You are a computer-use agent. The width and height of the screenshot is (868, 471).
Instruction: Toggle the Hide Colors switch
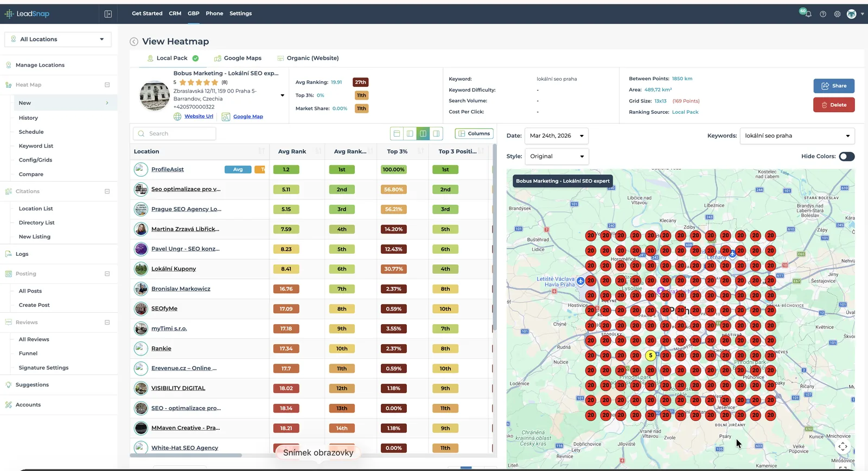846,157
